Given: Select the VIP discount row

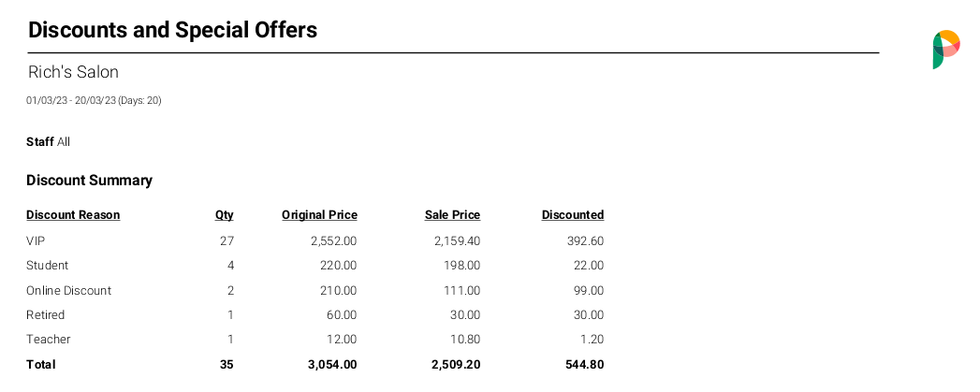Looking at the screenshot, I should pos(315,240).
